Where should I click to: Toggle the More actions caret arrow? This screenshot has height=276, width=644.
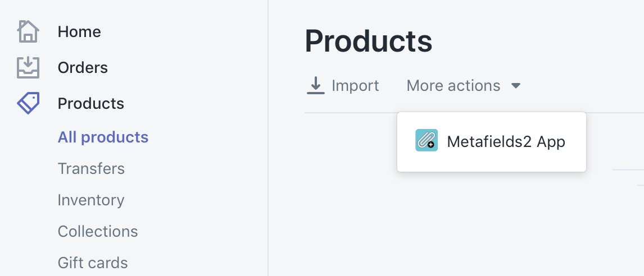click(516, 86)
